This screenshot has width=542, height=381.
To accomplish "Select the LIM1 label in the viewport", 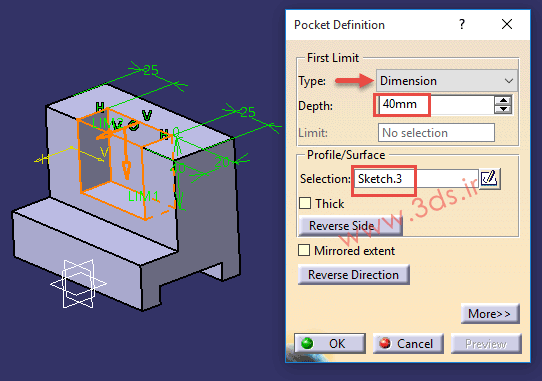I will (143, 196).
